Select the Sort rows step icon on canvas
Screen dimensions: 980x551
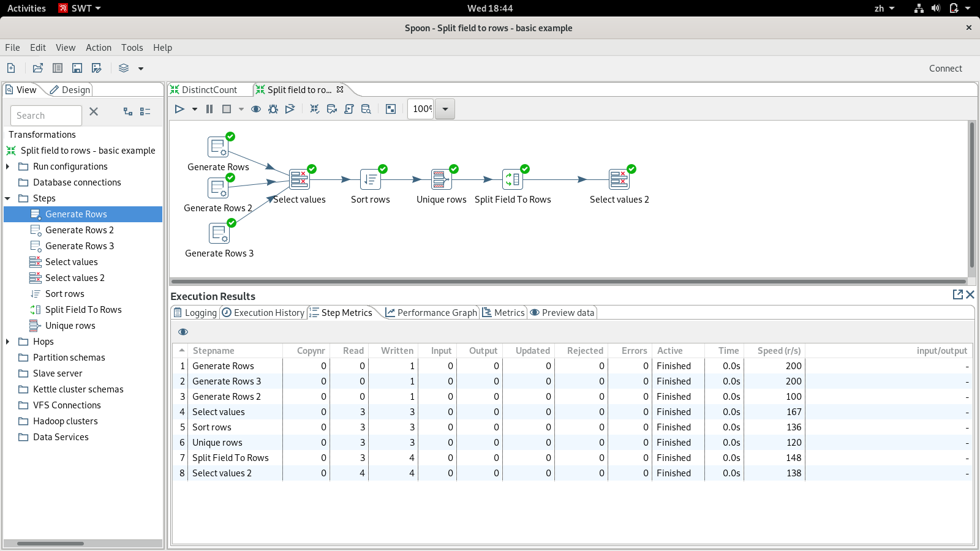pyautogui.click(x=370, y=179)
